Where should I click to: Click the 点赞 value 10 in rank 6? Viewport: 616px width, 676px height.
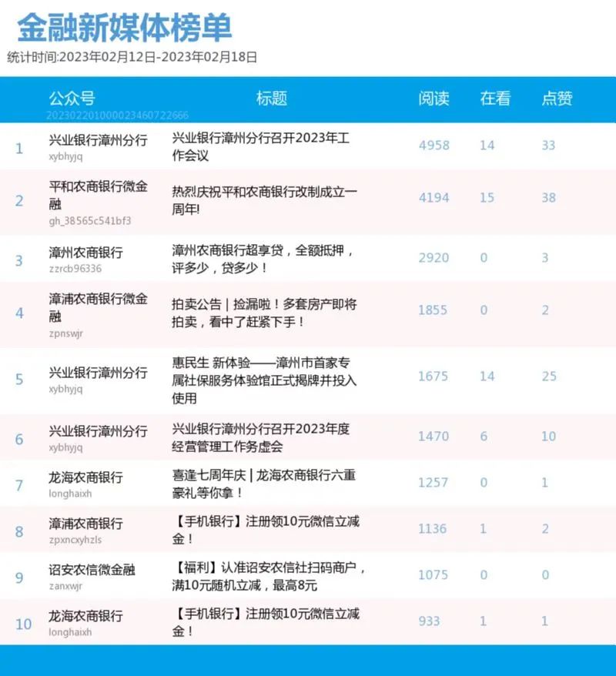tap(549, 437)
